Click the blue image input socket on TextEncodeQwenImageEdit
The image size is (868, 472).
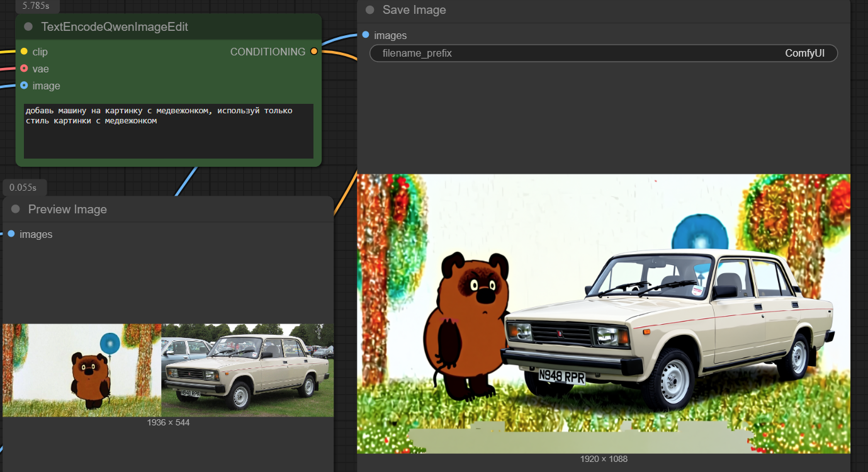24,86
